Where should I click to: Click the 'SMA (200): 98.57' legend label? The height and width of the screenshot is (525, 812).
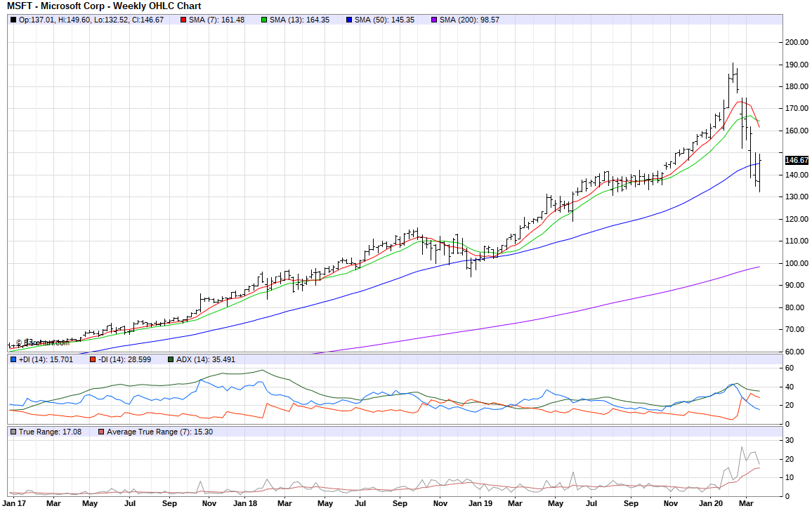(470, 20)
